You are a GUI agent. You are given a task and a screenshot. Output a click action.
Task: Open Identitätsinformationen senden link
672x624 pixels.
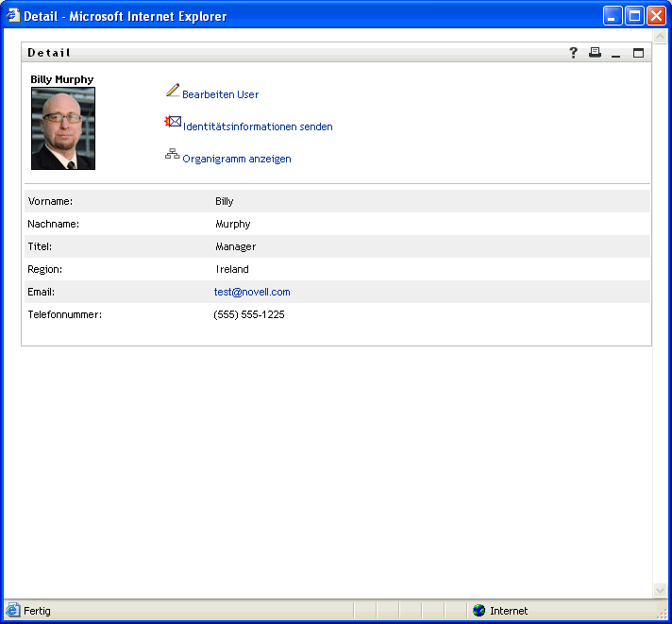(x=258, y=126)
